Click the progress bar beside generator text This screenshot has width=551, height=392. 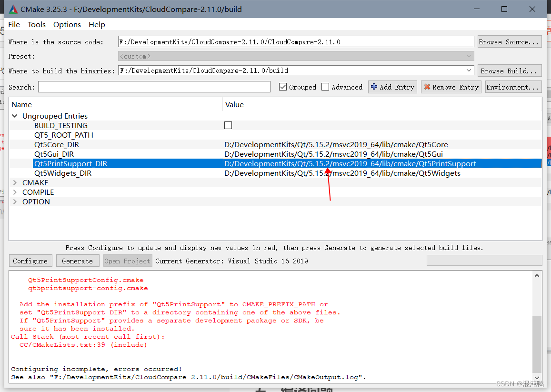click(x=484, y=261)
